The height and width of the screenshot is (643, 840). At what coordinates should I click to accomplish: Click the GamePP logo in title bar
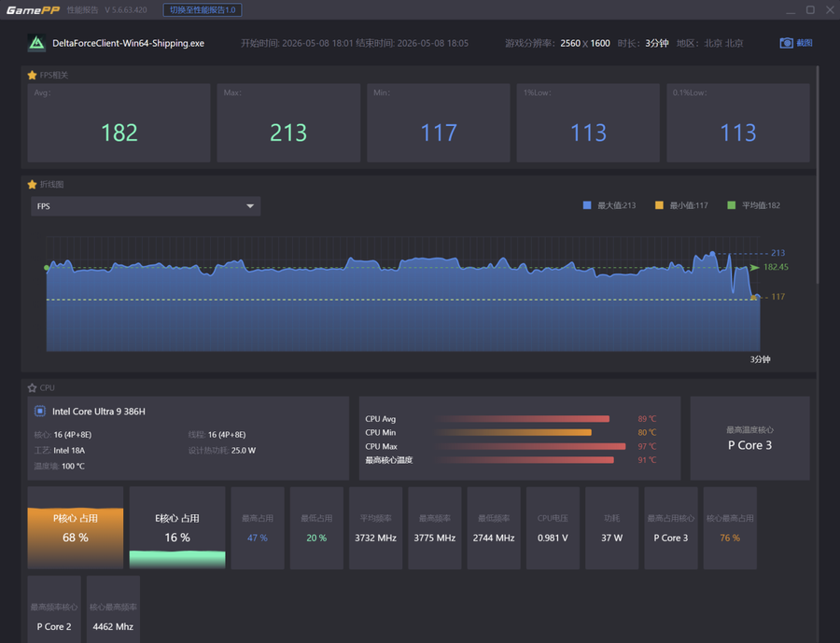(x=33, y=9)
